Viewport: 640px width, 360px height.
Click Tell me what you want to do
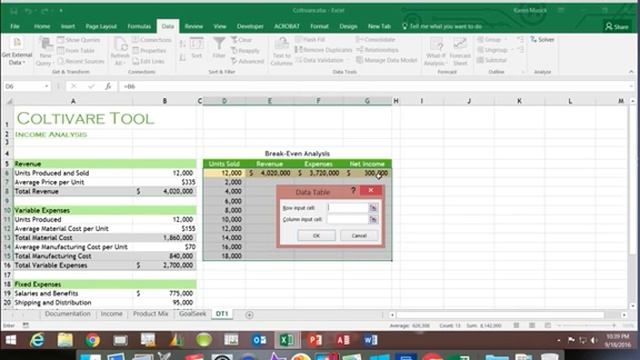coord(442,26)
